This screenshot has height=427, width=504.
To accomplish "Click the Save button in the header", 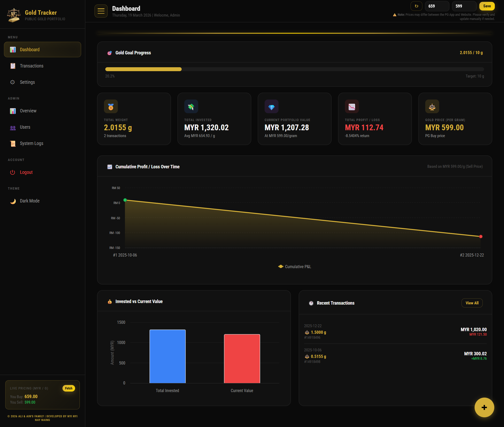I will pyautogui.click(x=487, y=6).
